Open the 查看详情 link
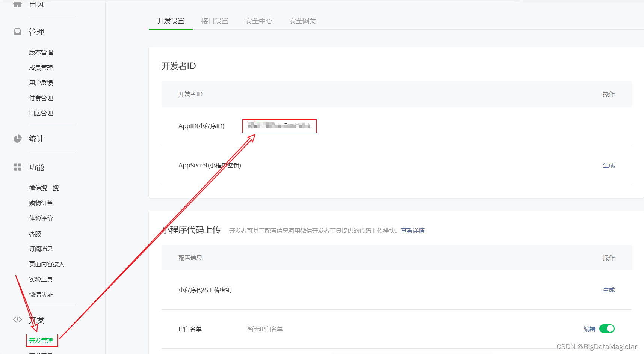The image size is (644, 354). pyautogui.click(x=413, y=230)
